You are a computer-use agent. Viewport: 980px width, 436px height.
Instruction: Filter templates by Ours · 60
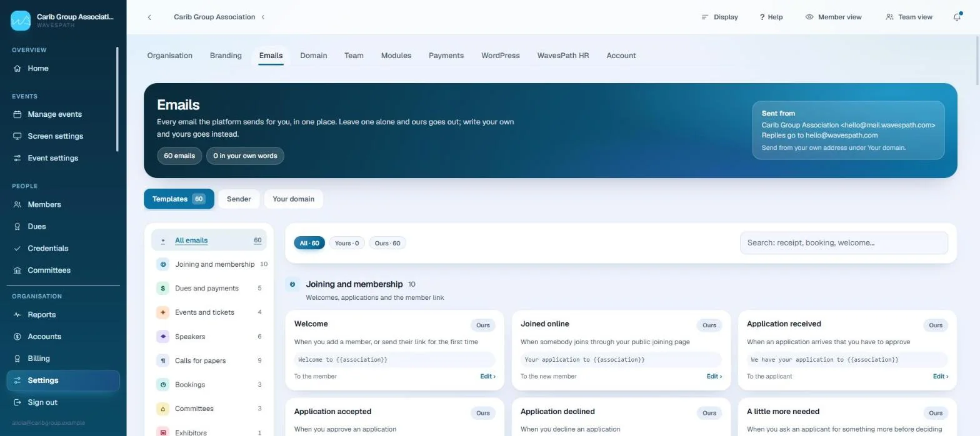[x=387, y=243]
